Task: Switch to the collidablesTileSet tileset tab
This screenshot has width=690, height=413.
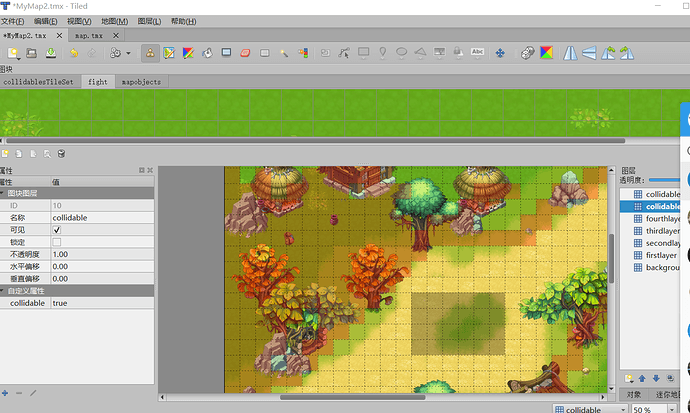Action: point(38,82)
